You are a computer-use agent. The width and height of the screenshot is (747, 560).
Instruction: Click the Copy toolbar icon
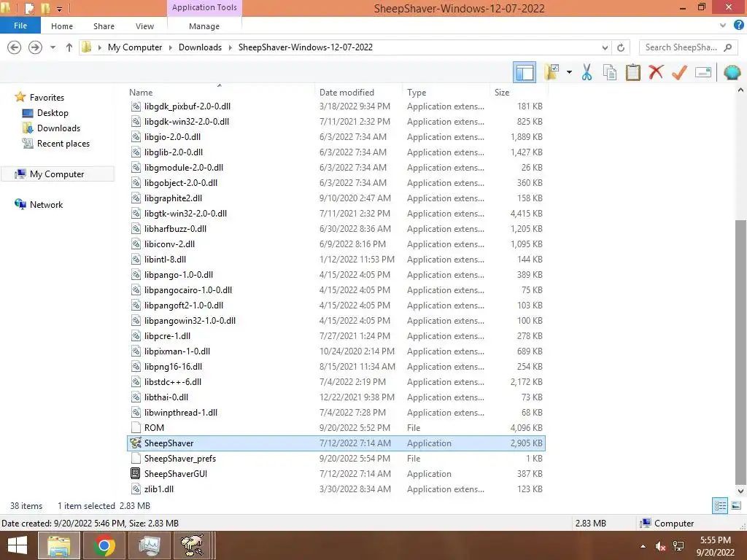pyautogui.click(x=610, y=72)
